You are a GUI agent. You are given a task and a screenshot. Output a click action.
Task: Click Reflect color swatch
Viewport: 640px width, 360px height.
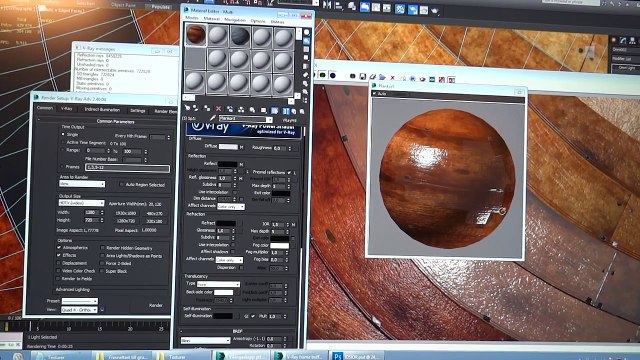[x=227, y=164]
